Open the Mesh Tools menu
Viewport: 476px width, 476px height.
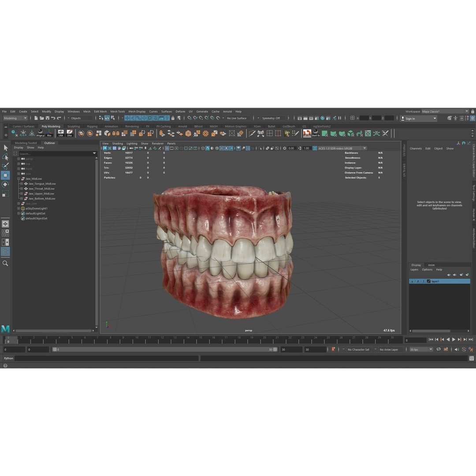click(117, 112)
